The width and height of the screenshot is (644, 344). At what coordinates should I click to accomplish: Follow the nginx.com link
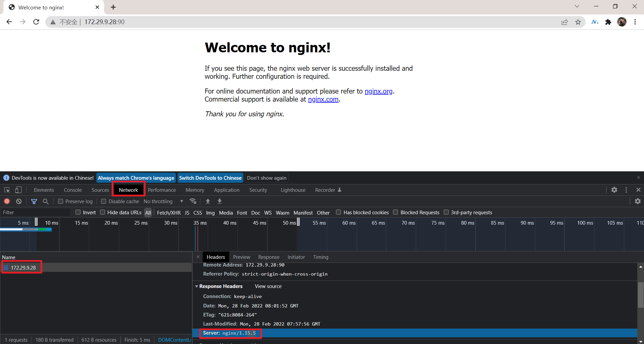click(323, 99)
